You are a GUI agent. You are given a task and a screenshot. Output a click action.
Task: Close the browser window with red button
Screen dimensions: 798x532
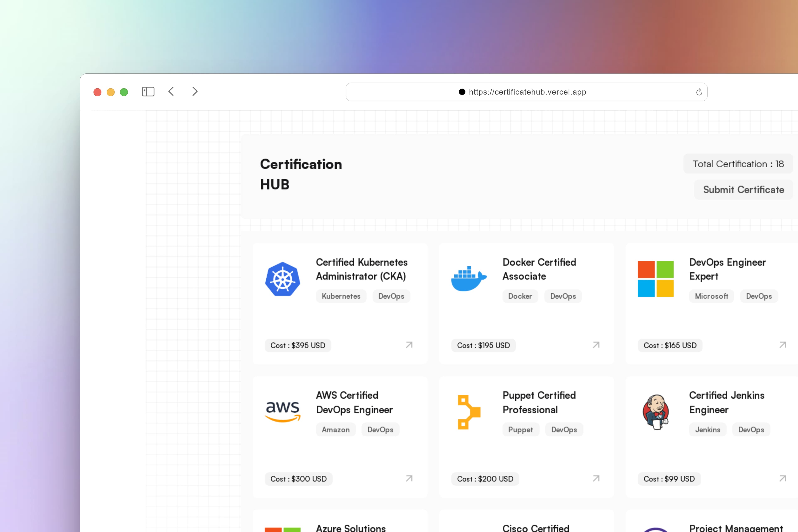point(97,92)
